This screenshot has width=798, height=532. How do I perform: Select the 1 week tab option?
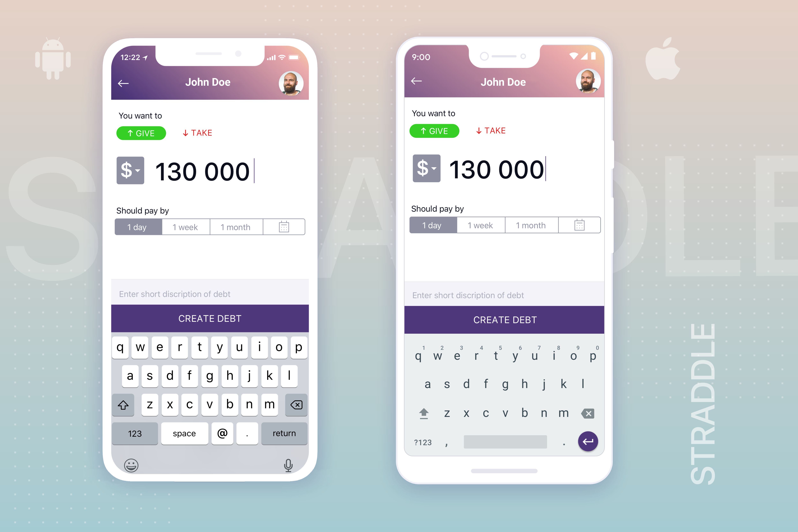click(185, 227)
